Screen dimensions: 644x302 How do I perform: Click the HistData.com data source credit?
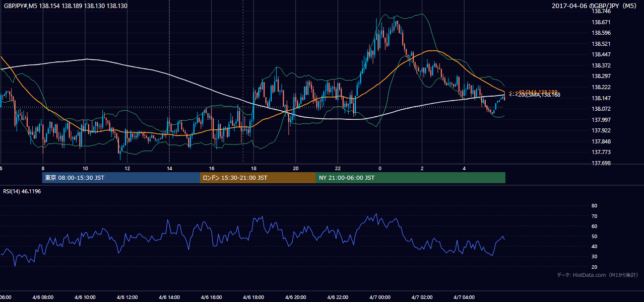click(x=598, y=275)
